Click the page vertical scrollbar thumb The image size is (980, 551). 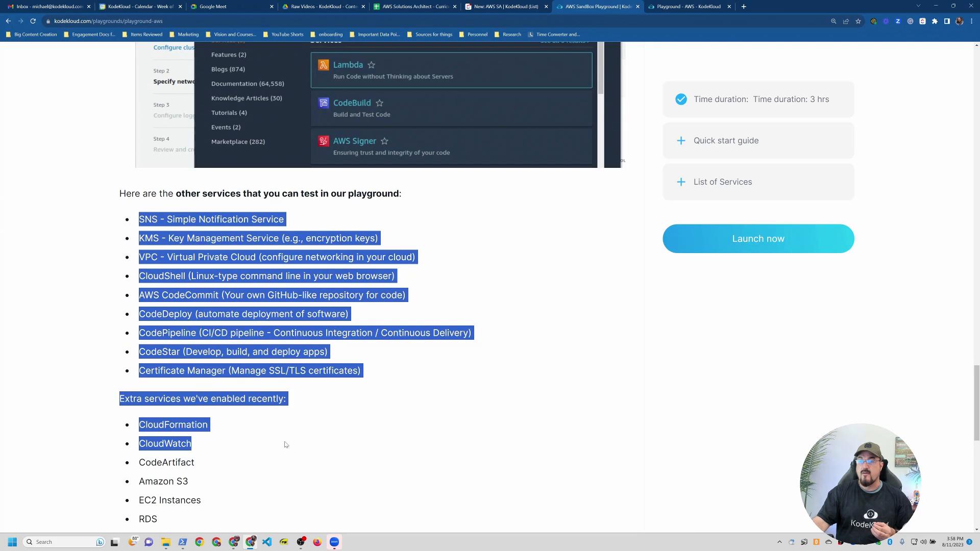coord(976,403)
